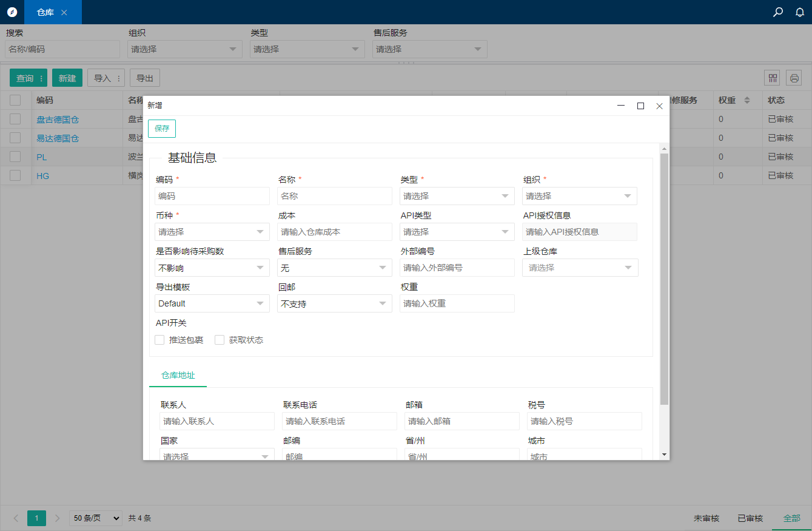Enable the 推送包裹 checkbox
Viewport: 812px width, 531px height.
tap(159, 340)
